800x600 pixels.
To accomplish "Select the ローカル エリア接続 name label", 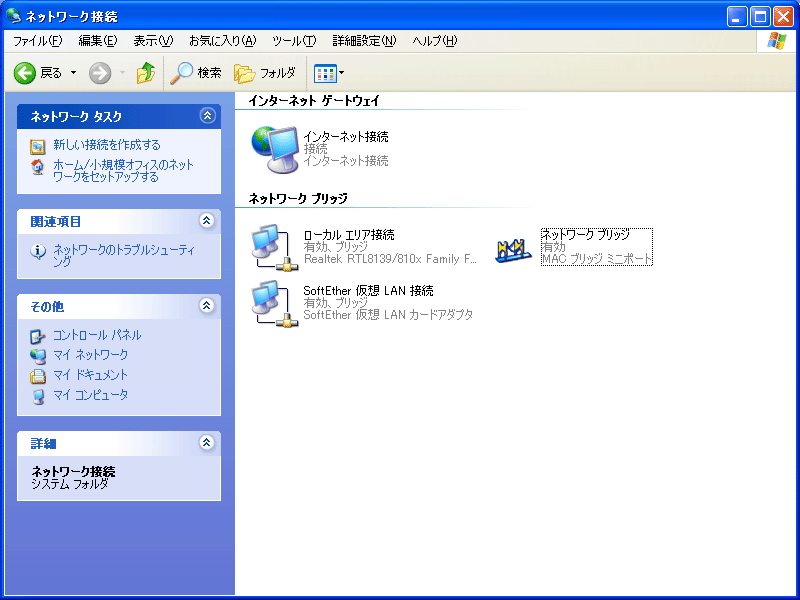I will (349, 235).
